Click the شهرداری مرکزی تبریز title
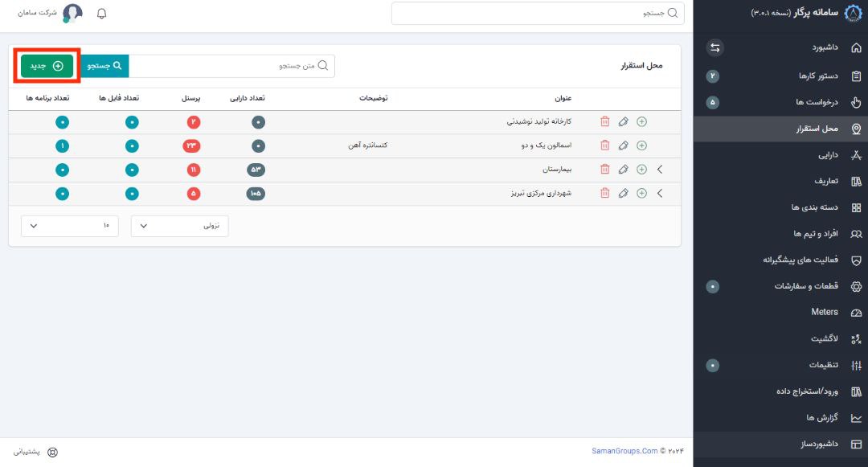The width and height of the screenshot is (868, 467). click(541, 193)
